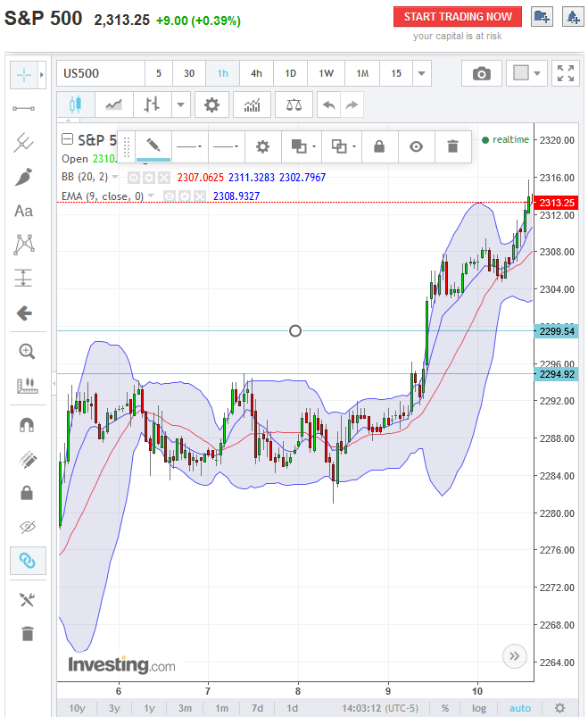Select the Aa text annotation tool
The height and width of the screenshot is (717, 588).
[24, 211]
